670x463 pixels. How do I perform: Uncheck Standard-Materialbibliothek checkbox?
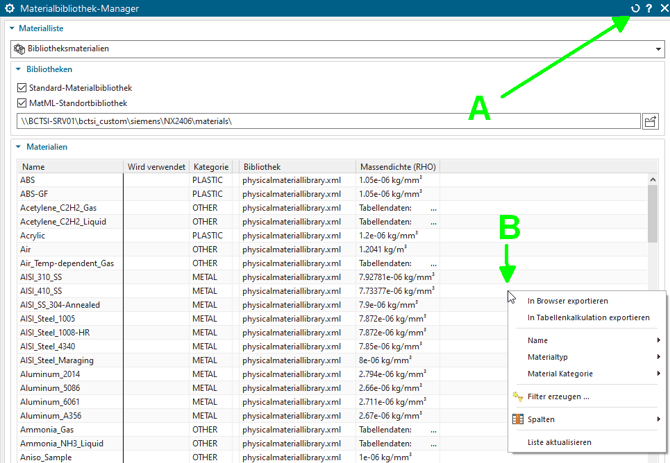point(23,88)
